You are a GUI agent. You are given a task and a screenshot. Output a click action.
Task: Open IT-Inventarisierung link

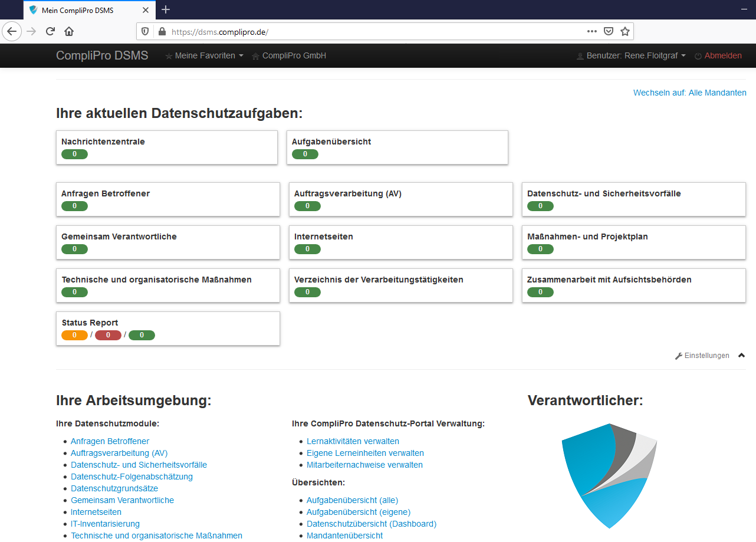pos(105,524)
